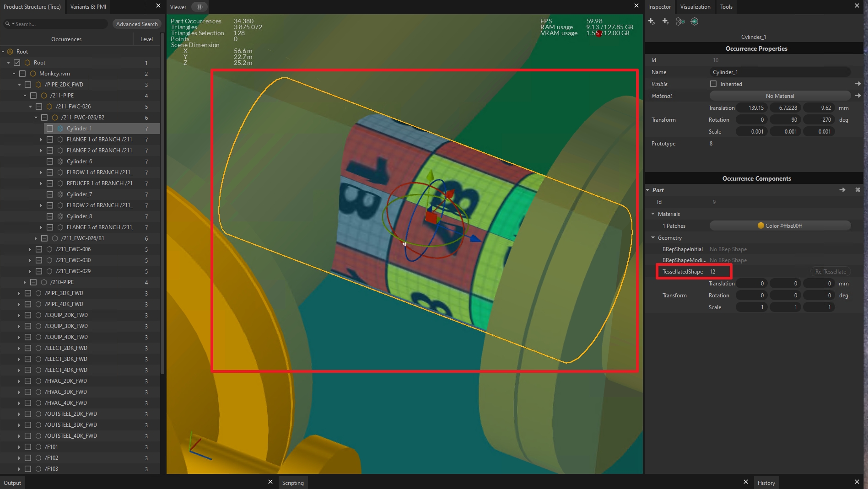868x489 pixels.
Task: Click the orientation axes triad in viewer corner
Action: pos(199,446)
